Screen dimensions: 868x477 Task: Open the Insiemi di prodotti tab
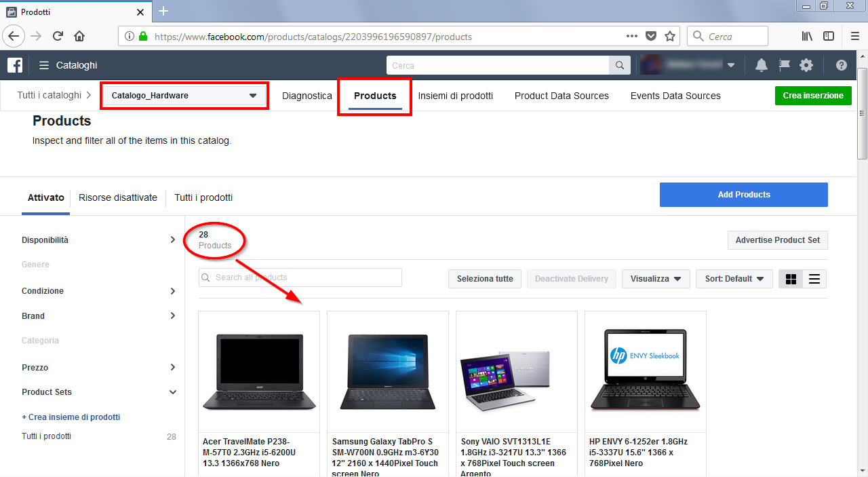(455, 96)
